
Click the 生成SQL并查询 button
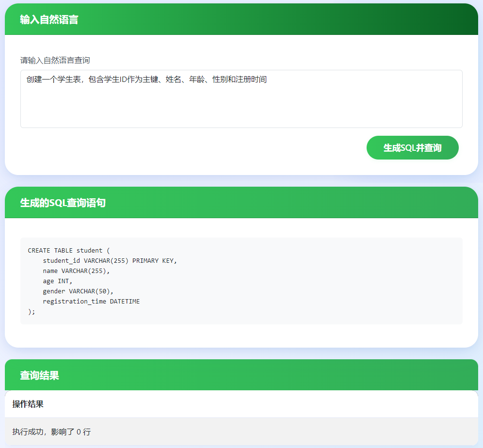pos(413,148)
